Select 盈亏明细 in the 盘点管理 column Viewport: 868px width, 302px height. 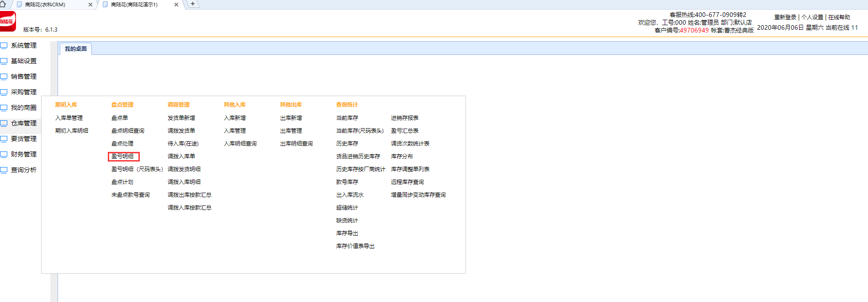click(122, 156)
